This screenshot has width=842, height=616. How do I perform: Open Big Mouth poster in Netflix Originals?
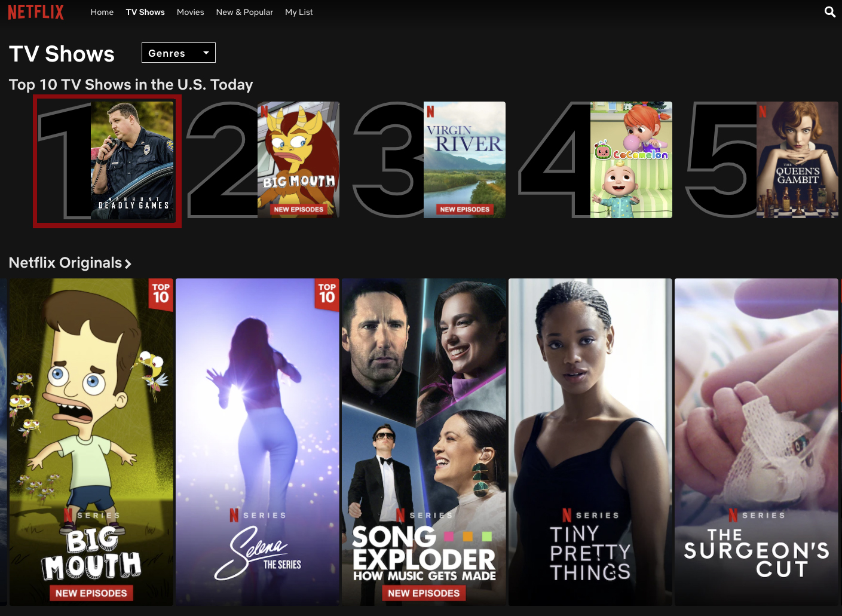(x=91, y=442)
